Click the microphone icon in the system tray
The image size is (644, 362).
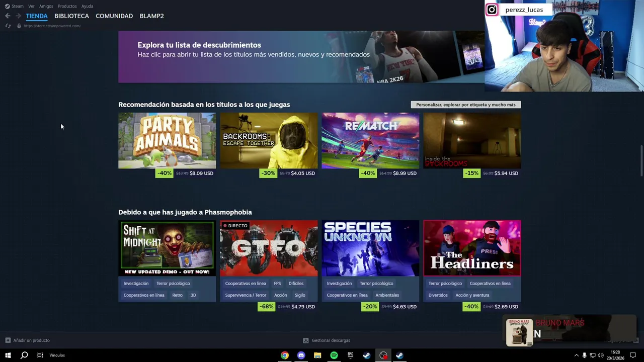(x=584, y=355)
